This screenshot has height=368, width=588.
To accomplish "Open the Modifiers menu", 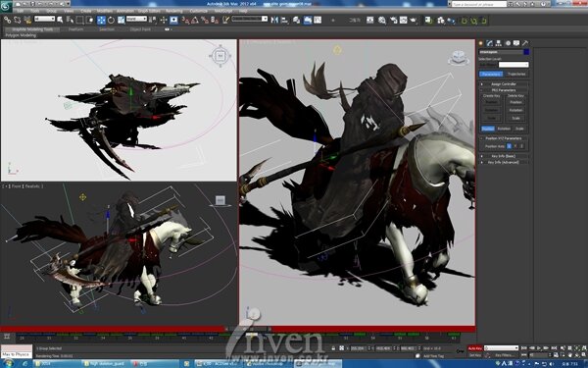I will click(104, 11).
